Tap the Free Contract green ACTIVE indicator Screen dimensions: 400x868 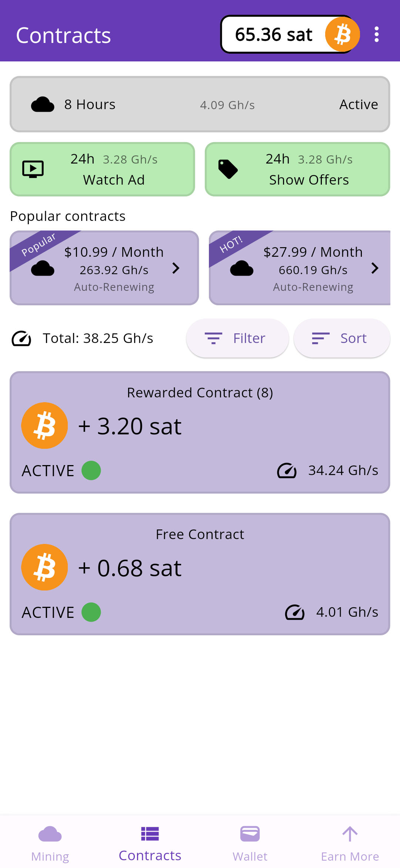[91, 612]
